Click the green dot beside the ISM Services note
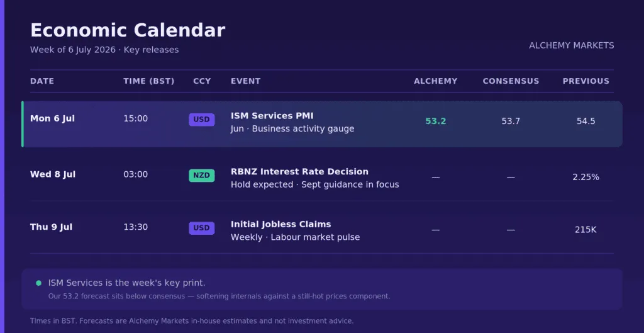 click(x=38, y=283)
